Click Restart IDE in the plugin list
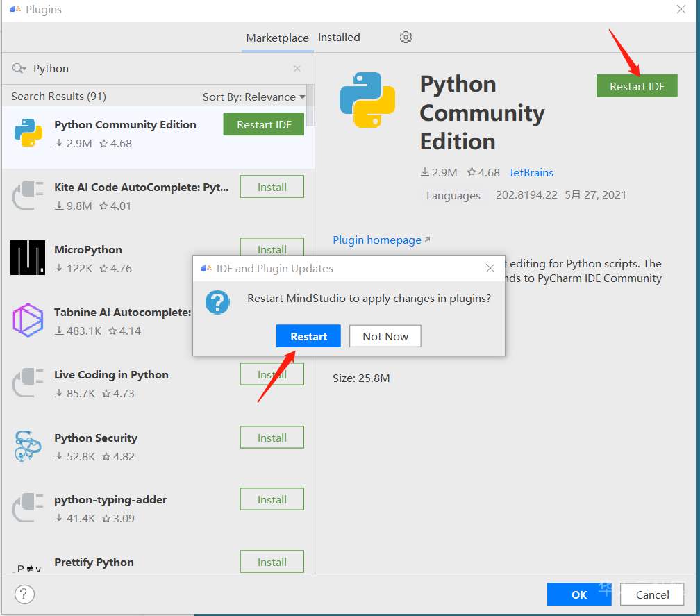Screen dimensions: 700x616 coord(264,124)
